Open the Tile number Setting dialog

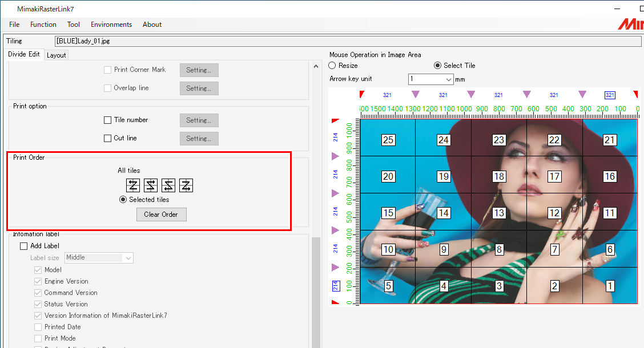coord(199,120)
